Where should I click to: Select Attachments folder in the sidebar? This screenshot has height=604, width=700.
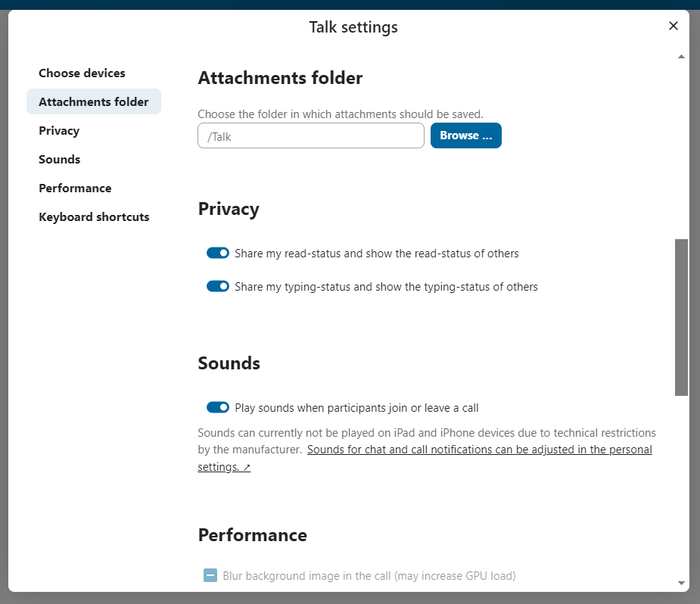pyautogui.click(x=93, y=102)
